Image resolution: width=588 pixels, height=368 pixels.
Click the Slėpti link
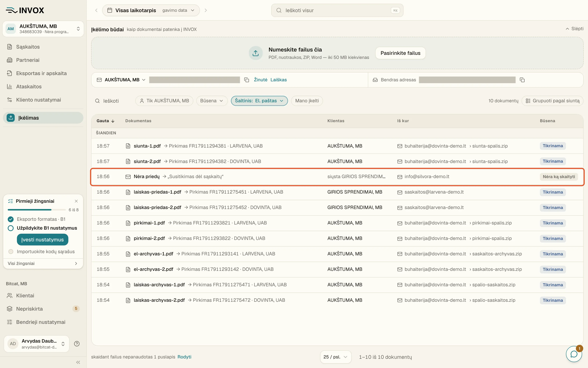[574, 29]
